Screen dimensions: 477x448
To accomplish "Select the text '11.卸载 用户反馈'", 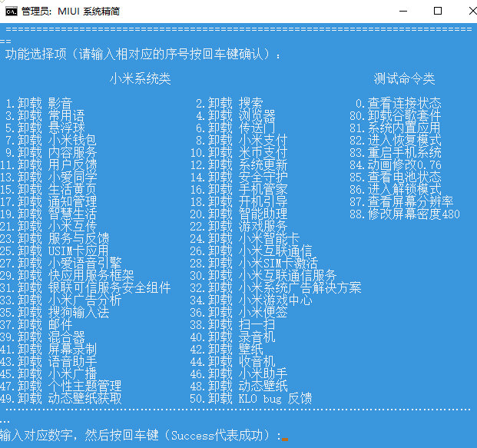I will (48, 165).
